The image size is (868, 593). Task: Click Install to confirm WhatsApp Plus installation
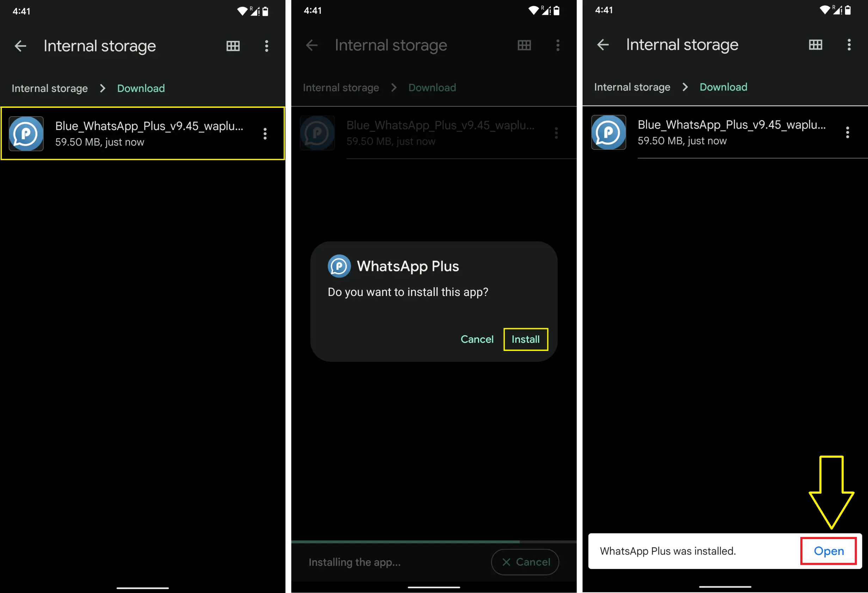526,339
